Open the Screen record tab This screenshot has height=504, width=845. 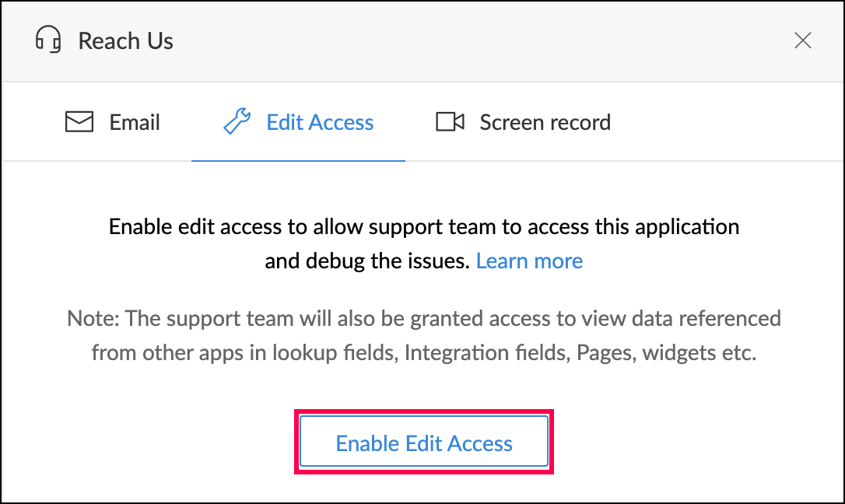coord(545,122)
